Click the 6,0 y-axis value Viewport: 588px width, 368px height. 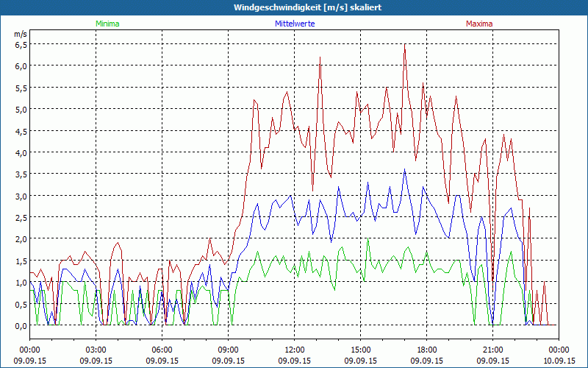click(x=21, y=66)
